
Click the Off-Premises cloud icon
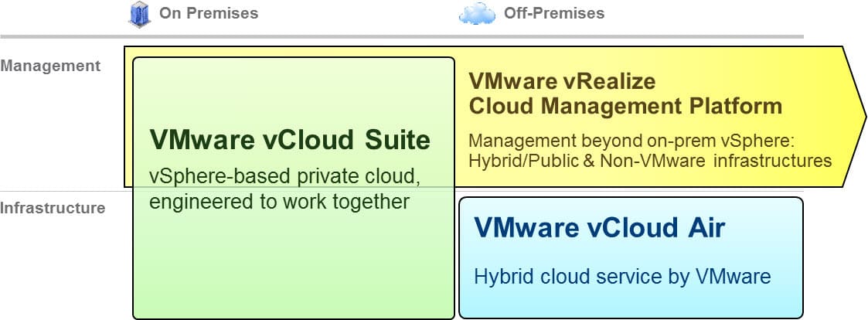click(477, 14)
